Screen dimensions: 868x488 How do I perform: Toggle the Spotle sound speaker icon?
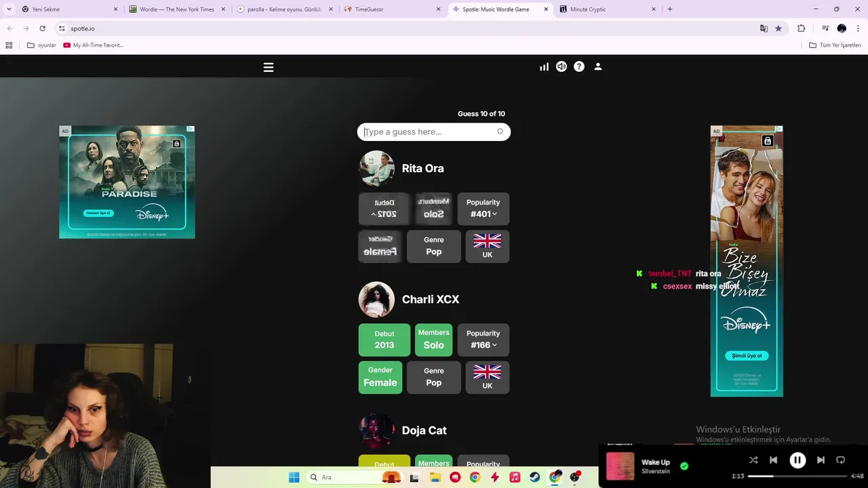click(x=561, y=66)
